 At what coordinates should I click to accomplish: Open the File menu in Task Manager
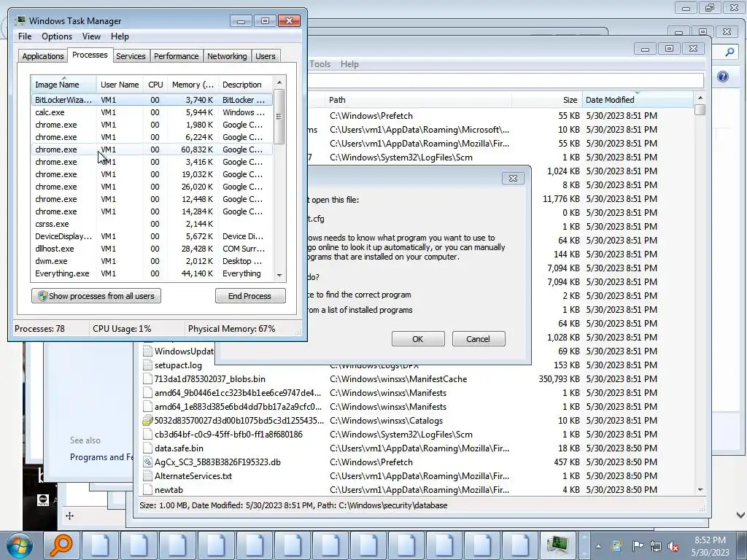coord(25,36)
